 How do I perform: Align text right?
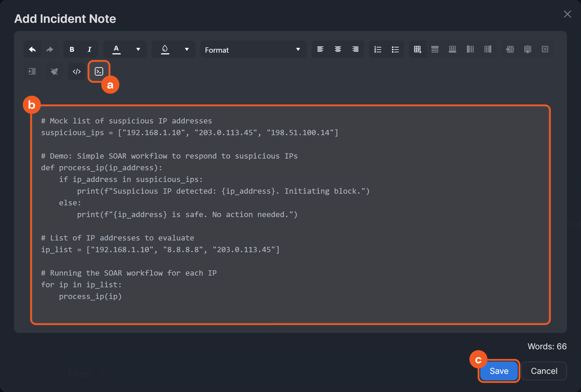tap(356, 49)
